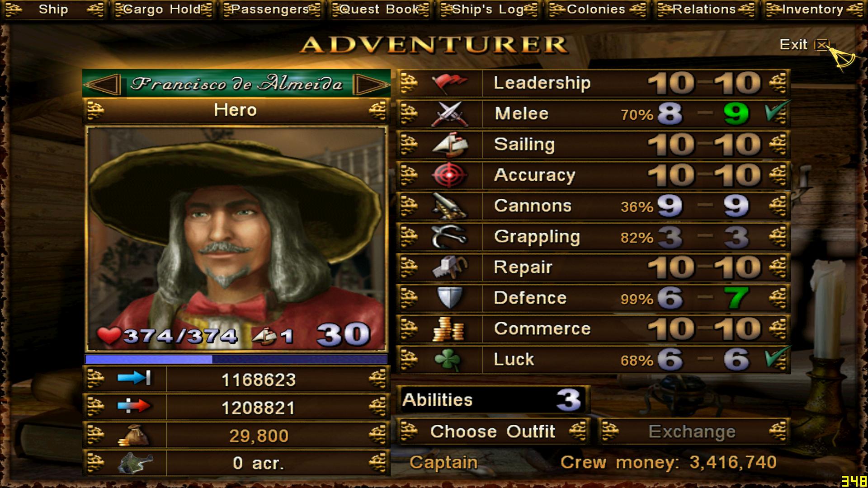Select the Grappling hook icon
The height and width of the screenshot is (488, 868).
(x=449, y=237)
